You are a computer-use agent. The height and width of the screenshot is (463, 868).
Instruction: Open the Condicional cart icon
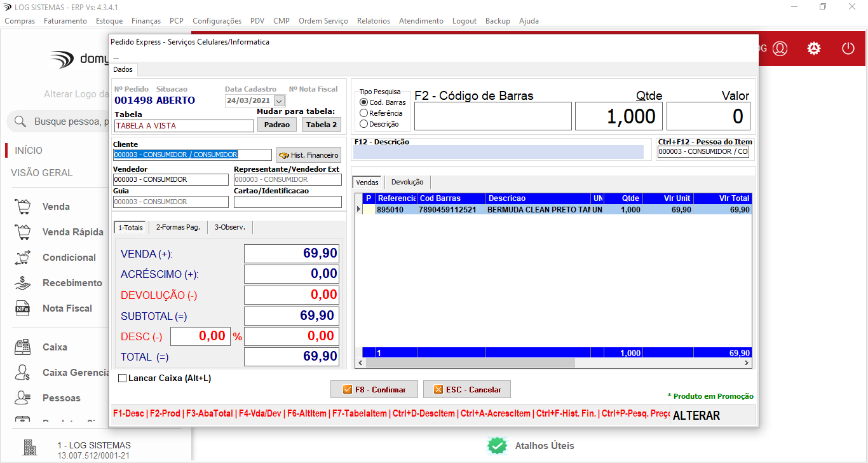(x=23, y=258)
